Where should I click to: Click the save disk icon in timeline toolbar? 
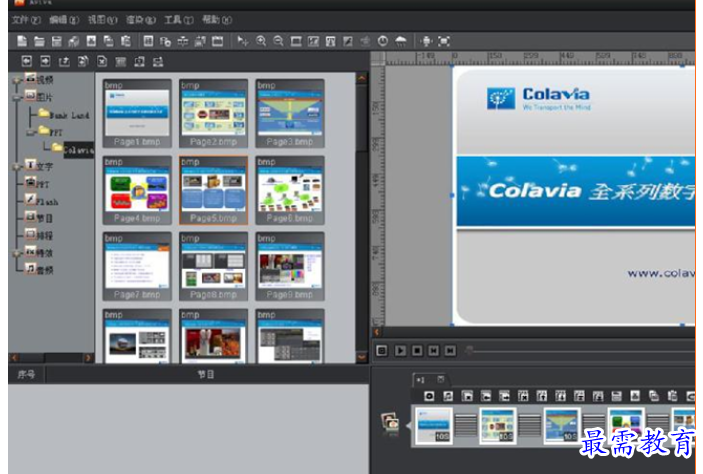616,396
